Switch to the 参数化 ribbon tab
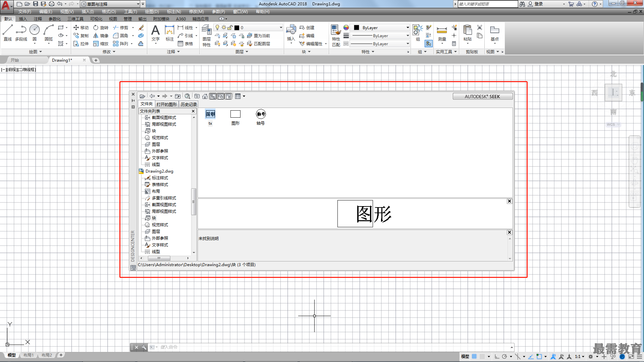Image resolution: width=644 pixels, height=362 pixels. [55, 19]
